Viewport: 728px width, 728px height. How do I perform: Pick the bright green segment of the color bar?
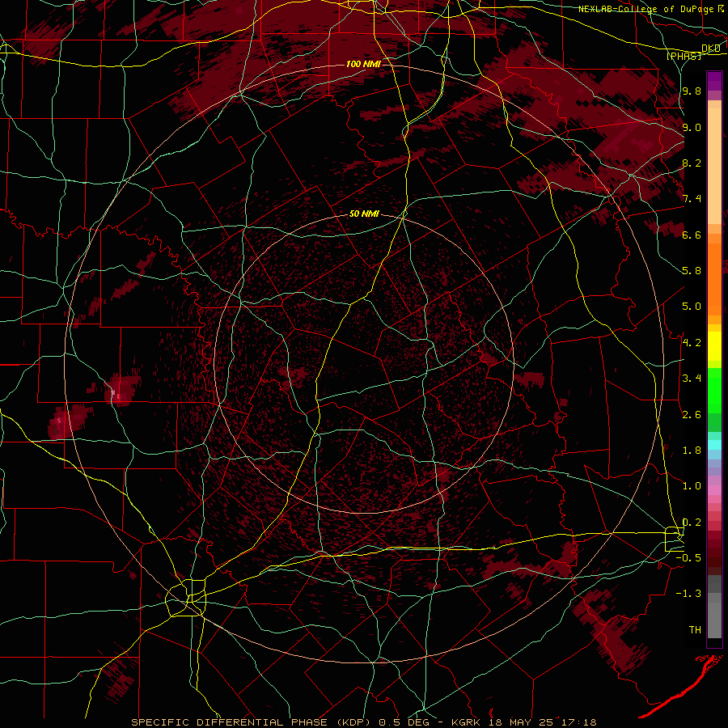click(714, 390)
